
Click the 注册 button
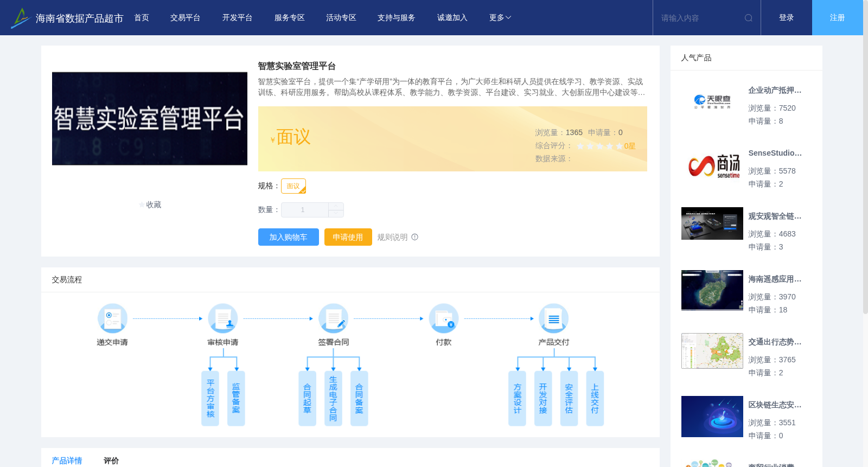click(838, 18)
